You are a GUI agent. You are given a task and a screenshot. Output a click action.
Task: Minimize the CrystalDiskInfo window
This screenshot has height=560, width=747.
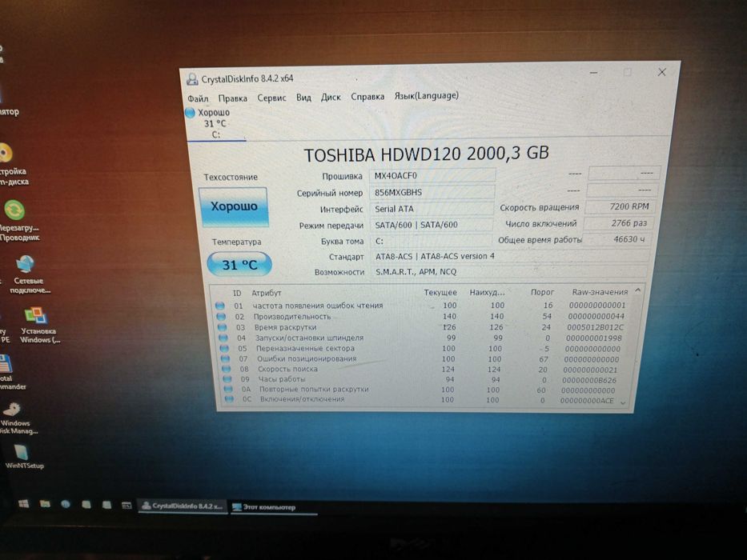(593, 72)
